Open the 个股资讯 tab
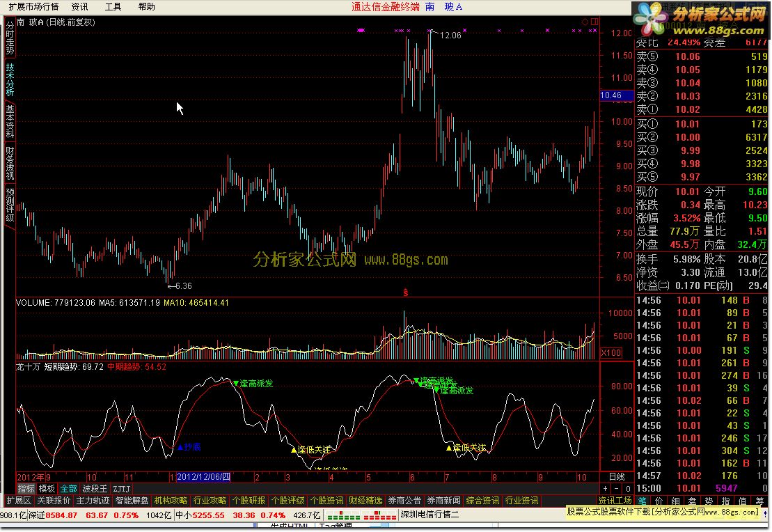The height and width of the screenshot is (532, 772). (x=326, y=501)
